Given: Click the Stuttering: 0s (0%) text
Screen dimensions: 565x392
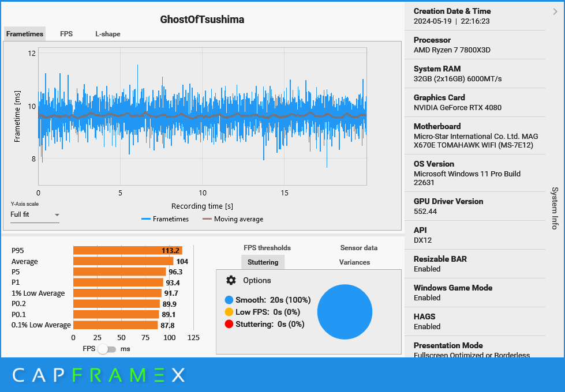Looking at the screenshot, I should 270,325.
